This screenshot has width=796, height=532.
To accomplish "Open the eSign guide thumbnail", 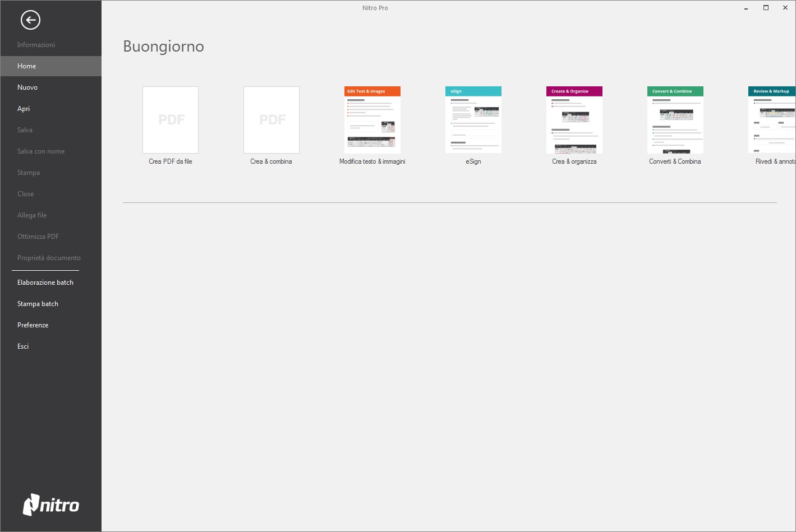I will [473, 120].
